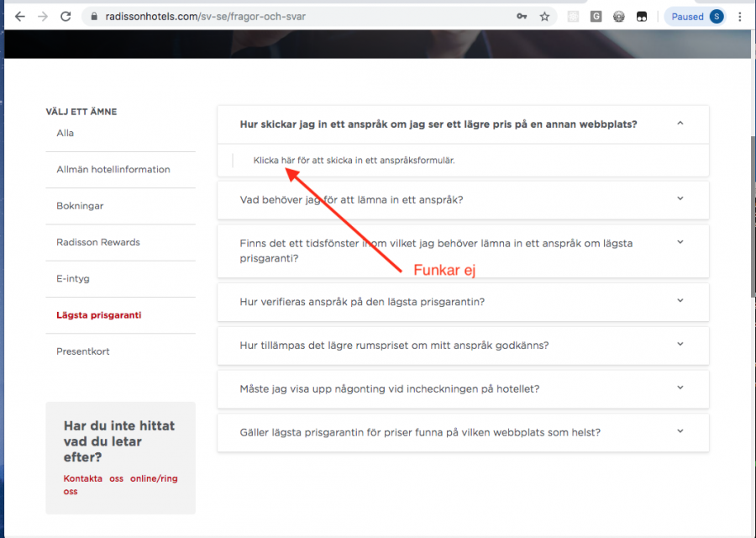Collapse the question about lower price claims
Viewport: 756px width, 538px height.
(x=680, y=123)
